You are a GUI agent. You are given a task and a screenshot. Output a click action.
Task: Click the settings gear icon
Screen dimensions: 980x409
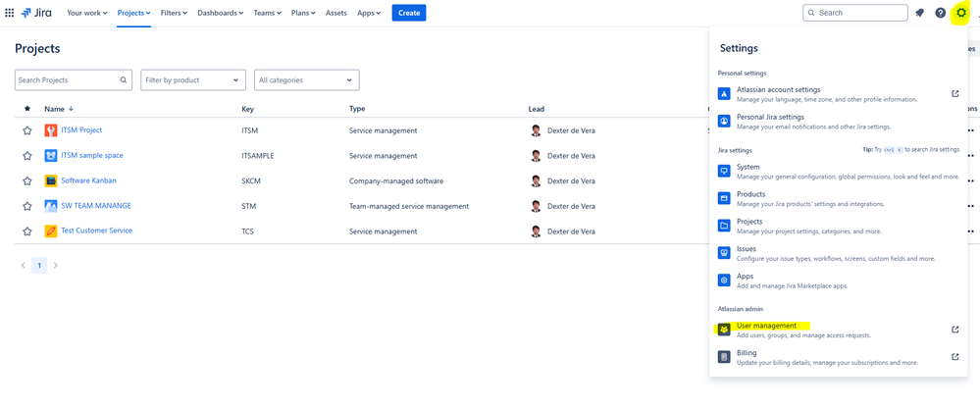(961, 13)
